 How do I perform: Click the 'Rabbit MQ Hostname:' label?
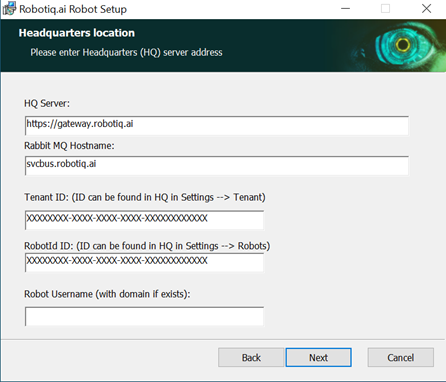coord(69,146)
